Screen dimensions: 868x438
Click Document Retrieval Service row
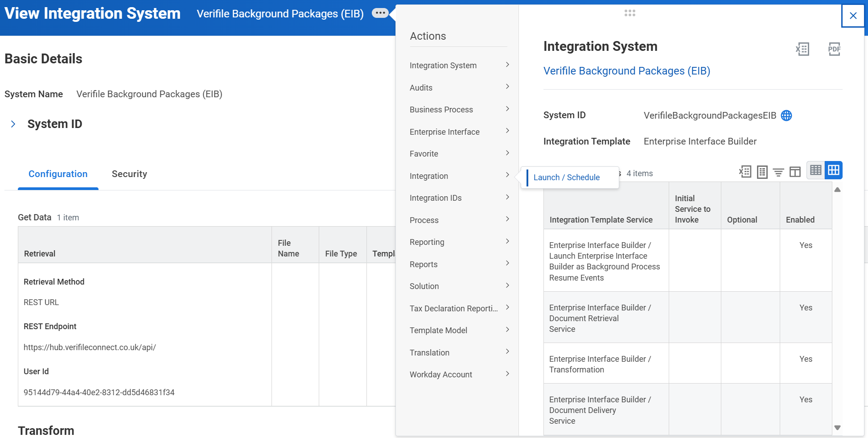coord(687,318)
